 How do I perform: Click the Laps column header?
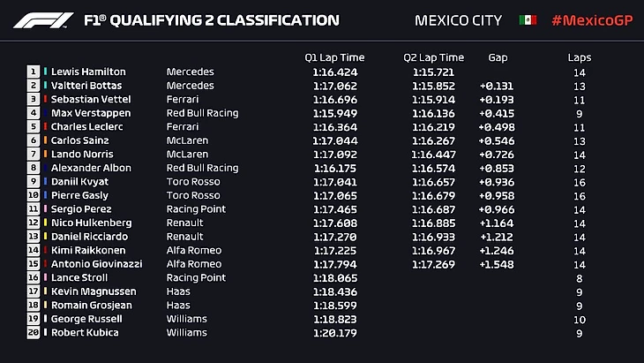[x=580, y=57]
